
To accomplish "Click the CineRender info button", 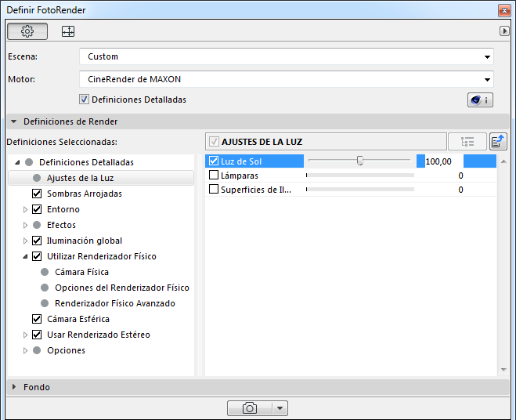I will pos(480,100).
